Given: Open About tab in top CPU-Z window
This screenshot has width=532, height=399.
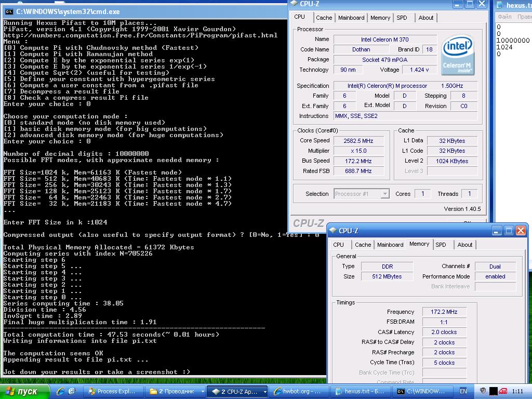Looking at the screenshot, I should (426, 18).
